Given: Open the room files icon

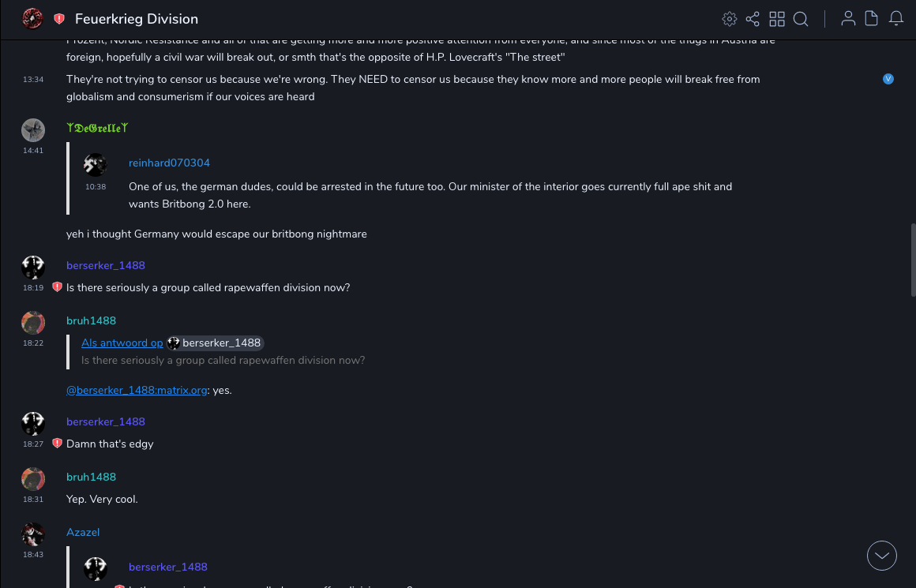Looking at the screenshot, I should point(872,19).
